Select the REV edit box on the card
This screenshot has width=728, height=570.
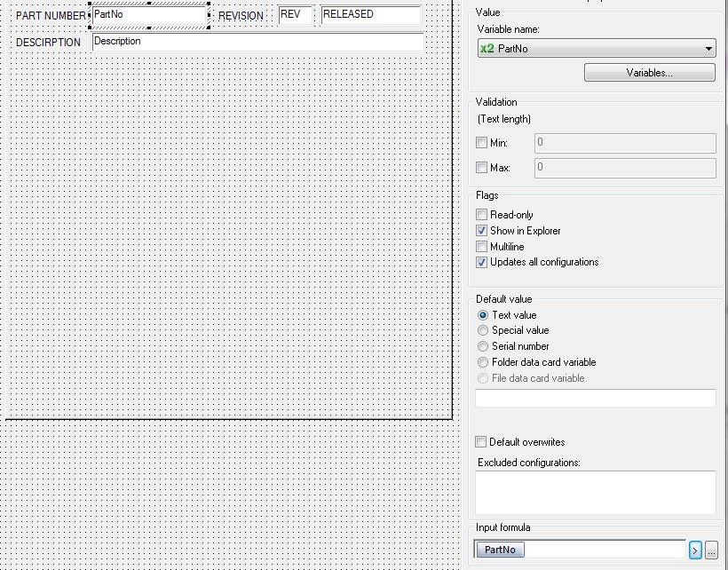click(295, 15)
